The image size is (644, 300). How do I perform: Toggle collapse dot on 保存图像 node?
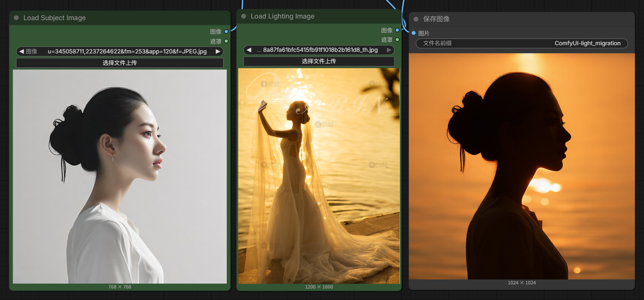point(416,19)
